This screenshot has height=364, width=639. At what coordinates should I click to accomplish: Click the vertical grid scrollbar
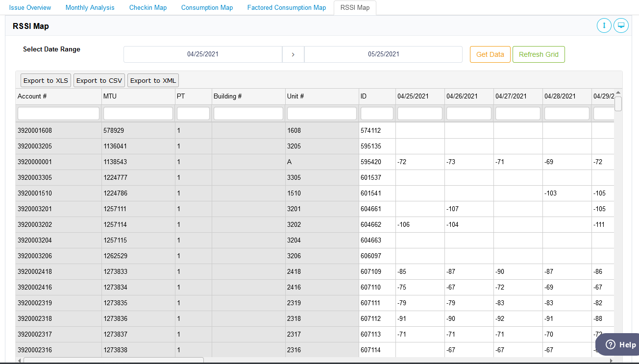click(x=617, y=104)
